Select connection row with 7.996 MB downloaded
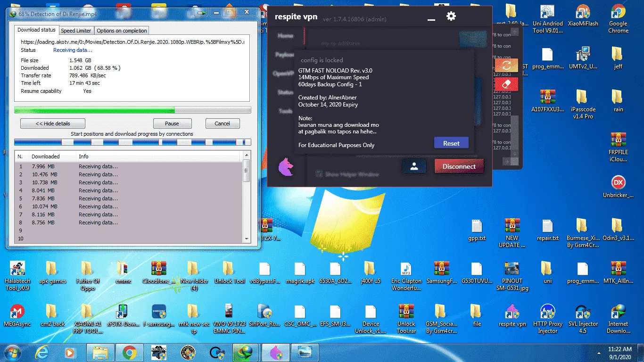Image resolution: width=644 pixels, height=362 pixels. pos(129,166)
